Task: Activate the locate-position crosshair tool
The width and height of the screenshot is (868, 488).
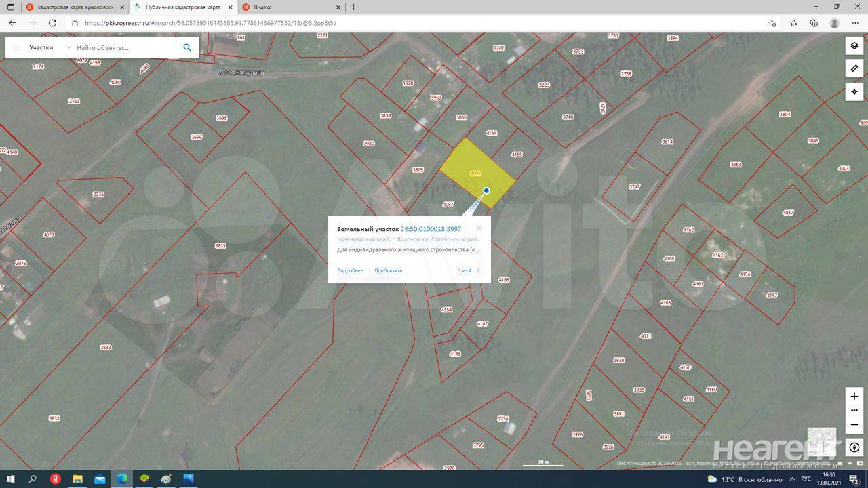Action: click(x=854, y=91)
